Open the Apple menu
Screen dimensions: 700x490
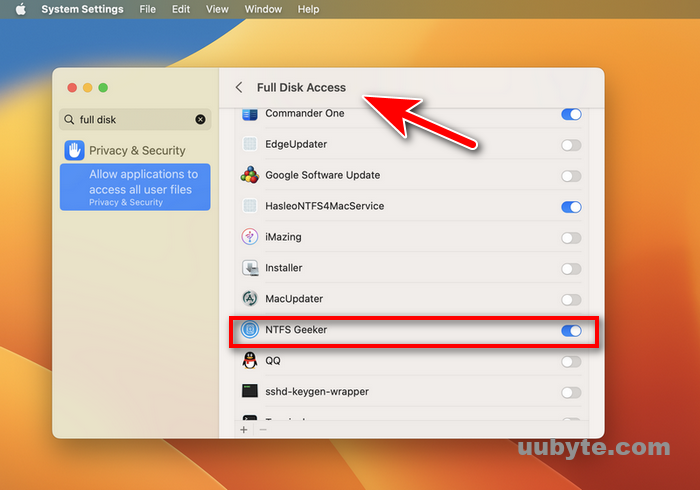point(21,9)
